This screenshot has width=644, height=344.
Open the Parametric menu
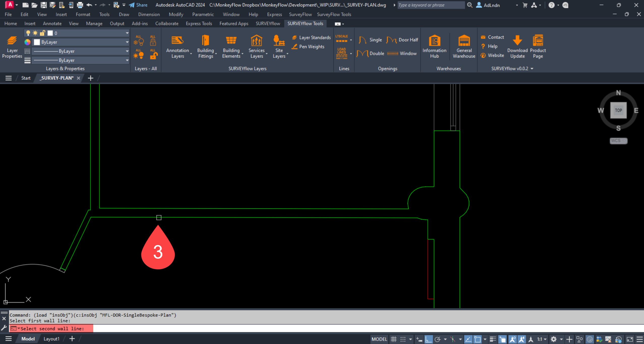[x=203, y=14]
